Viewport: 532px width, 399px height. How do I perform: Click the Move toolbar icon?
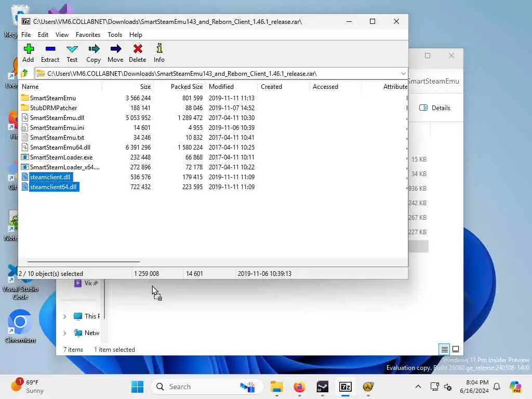click(115, 53)
